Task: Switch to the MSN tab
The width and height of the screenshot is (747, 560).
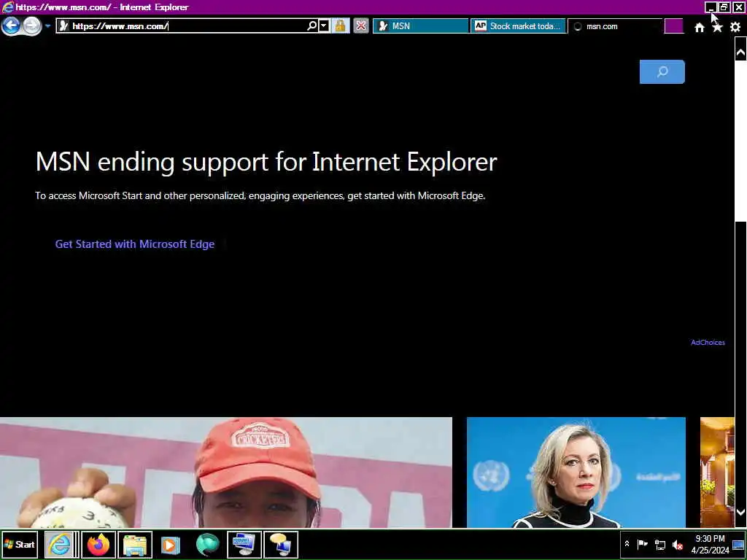Action: point(421,26)
